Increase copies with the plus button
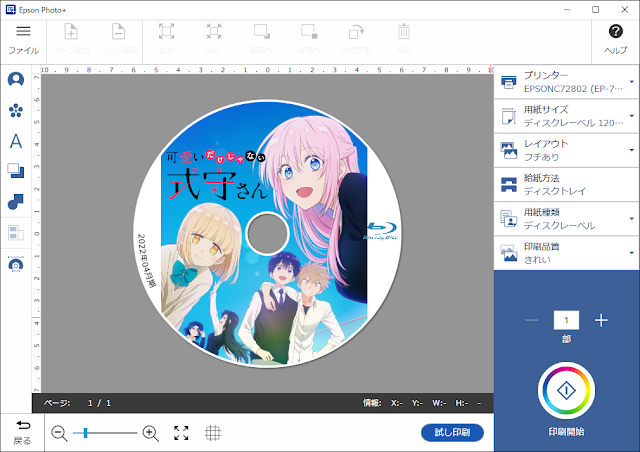The image size is (640, 452). pos(601,320)
